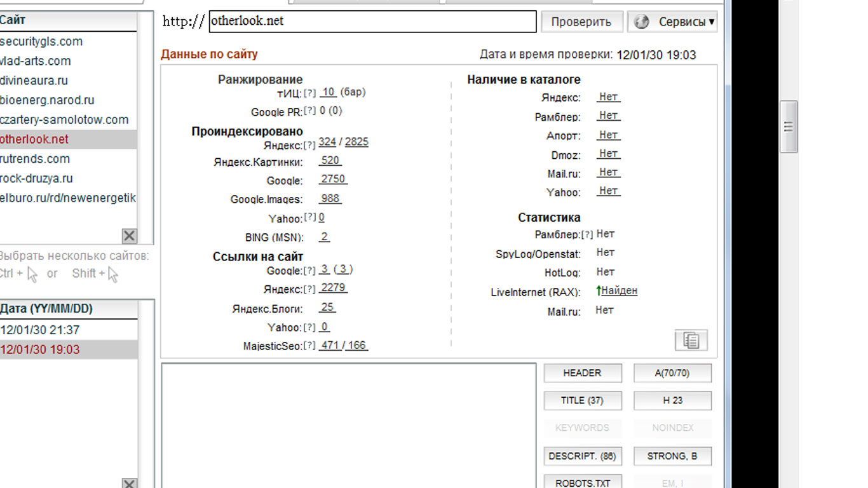868x488 pixels.
Task: Click the Yahoo help icon under Ссылки на сайт
Action: point(310,327)
